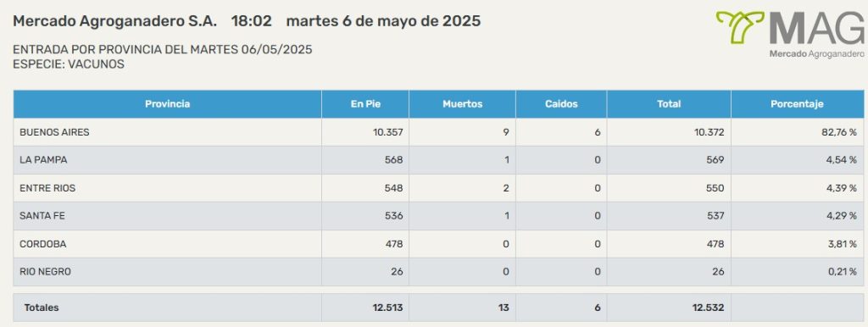This screenshot has height=327, width=868.
Task: Select the ESPECIE: VACUNOS text
Action: (x=69, y=64)
